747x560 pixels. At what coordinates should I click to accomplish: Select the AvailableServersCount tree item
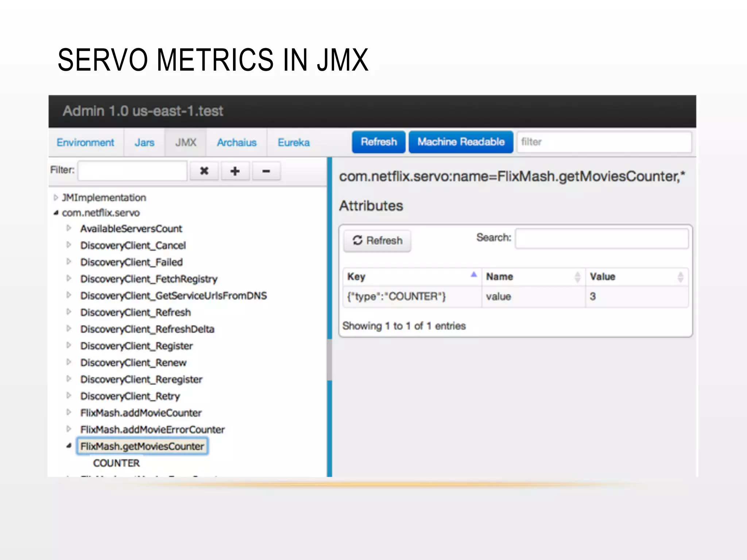[131, 229]
